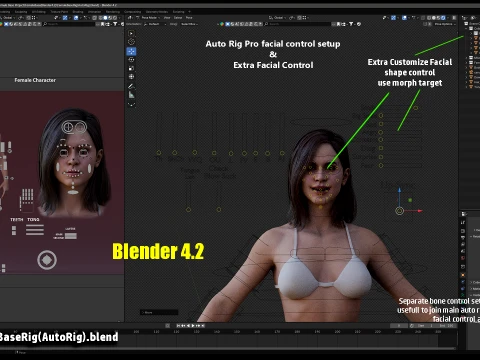This screenshot has width=480, height=360.
Task: Select the Annotate pencil tool
Action: click(131, 86)
